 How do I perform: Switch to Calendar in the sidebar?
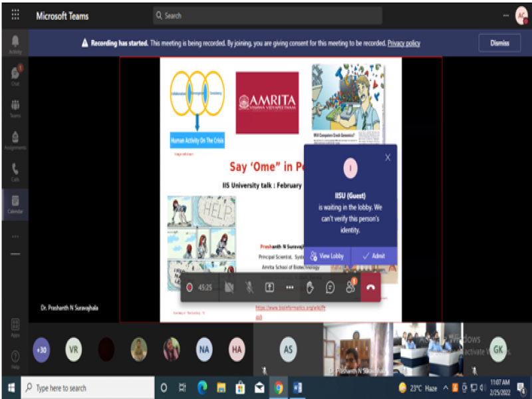15,202
